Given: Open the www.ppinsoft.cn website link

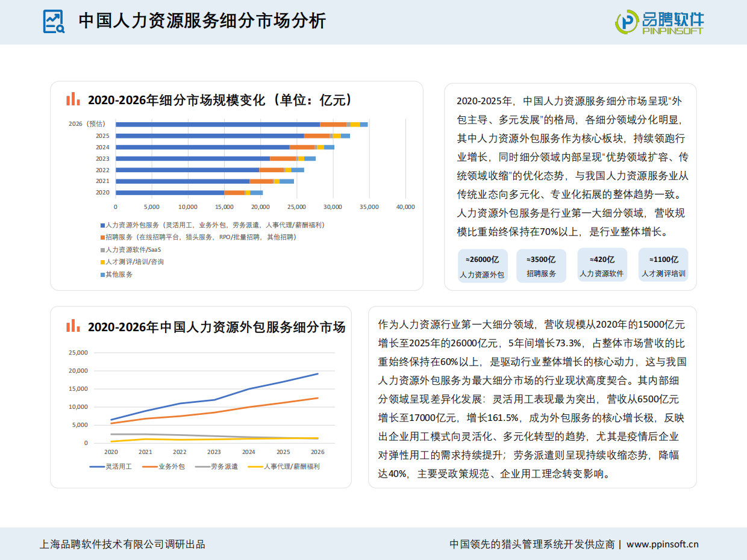Looking at the screenshot, I should (x=663, y=544).
